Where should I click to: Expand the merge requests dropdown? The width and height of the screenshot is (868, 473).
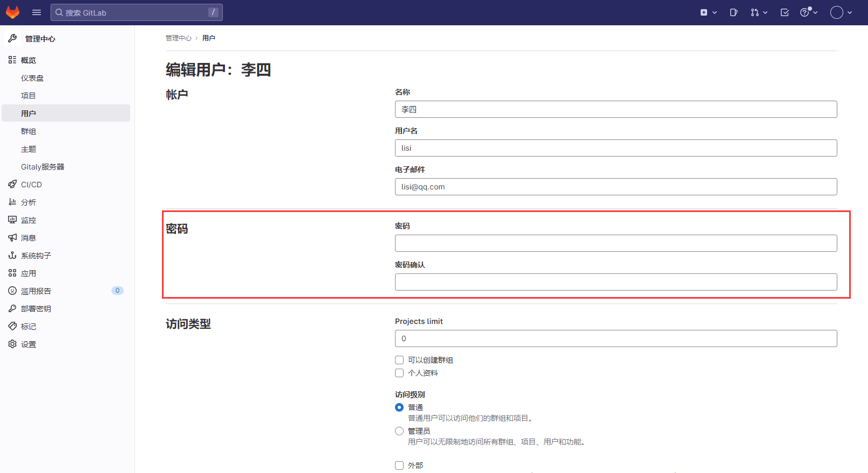tap(759, 12)
